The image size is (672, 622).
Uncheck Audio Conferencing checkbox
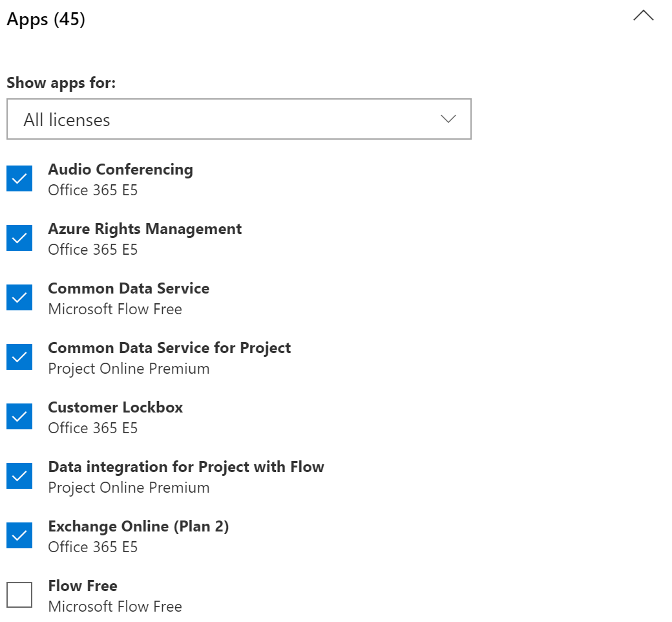19,178
